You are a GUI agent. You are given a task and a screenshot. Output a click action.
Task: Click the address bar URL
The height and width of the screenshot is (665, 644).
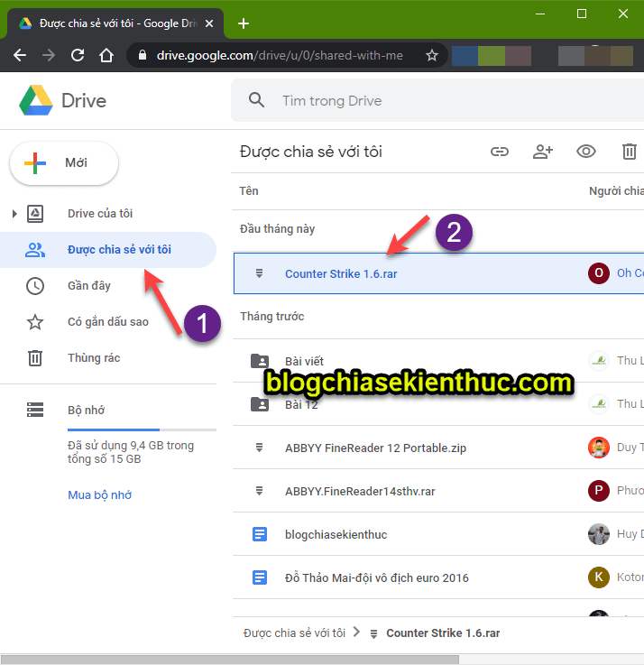280,55
